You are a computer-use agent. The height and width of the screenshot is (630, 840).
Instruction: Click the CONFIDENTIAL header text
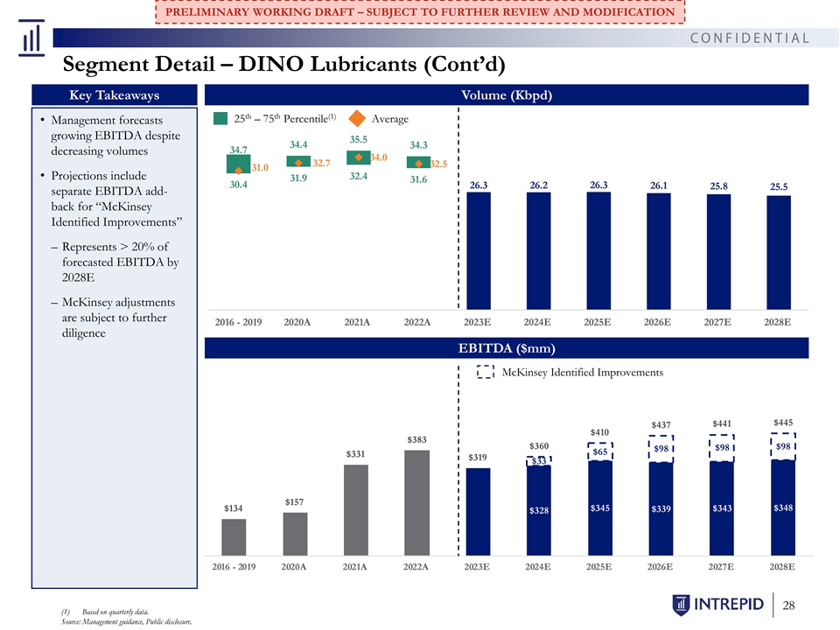pos(750,38)
